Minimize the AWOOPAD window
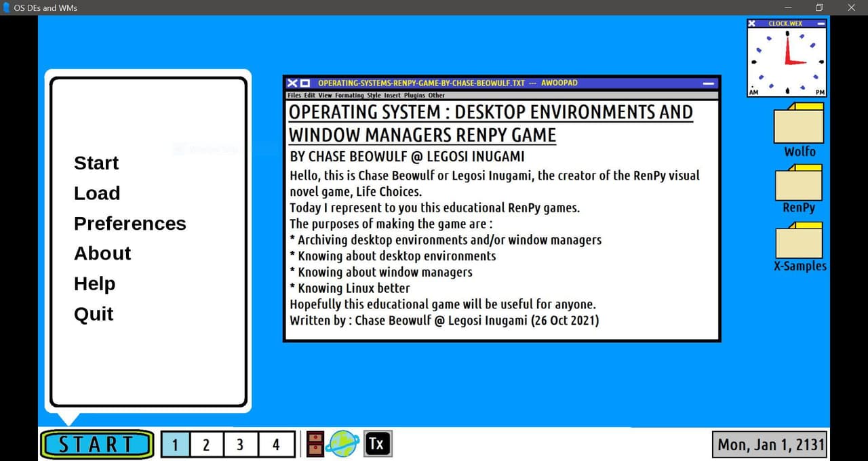The width and height of the screenshot is (868, 461). (709, 83)
